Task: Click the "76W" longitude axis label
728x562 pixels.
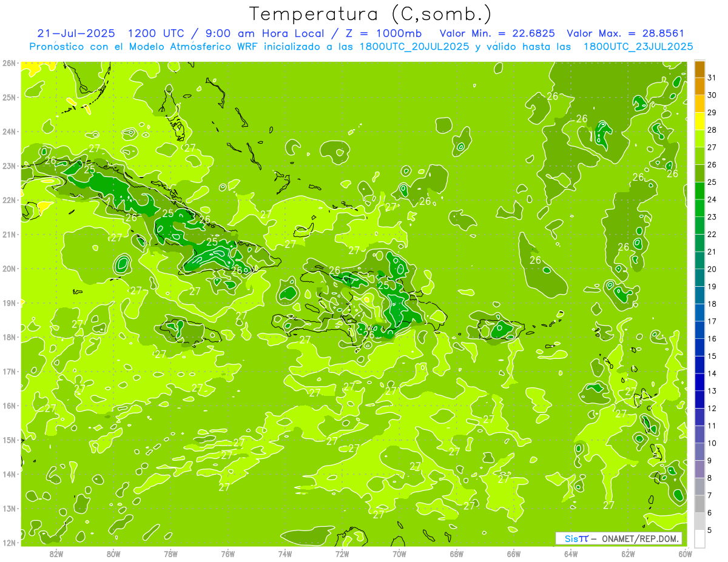Action: tap(228, 554)
